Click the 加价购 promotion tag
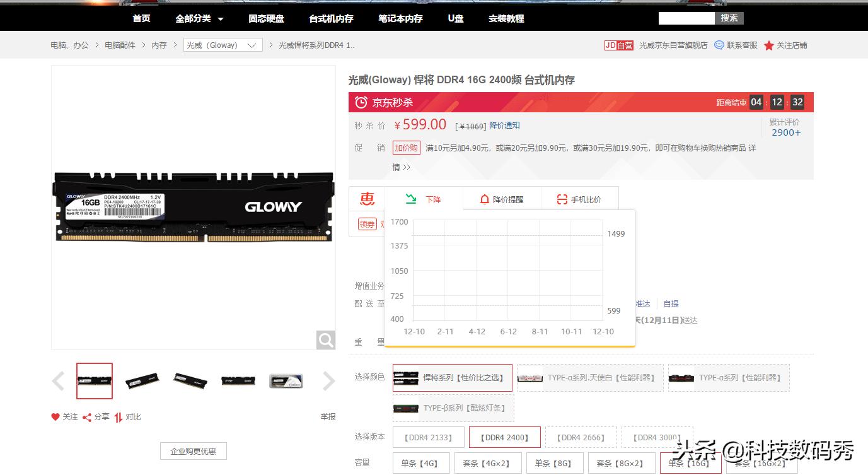 coord(406,148)
